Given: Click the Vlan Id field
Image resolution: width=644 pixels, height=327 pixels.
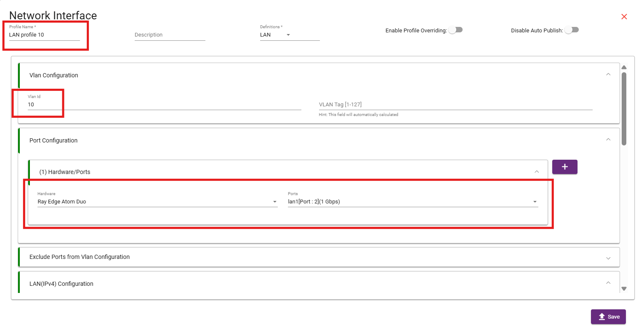Looking at the screenshot, I should tap(164, 104).
